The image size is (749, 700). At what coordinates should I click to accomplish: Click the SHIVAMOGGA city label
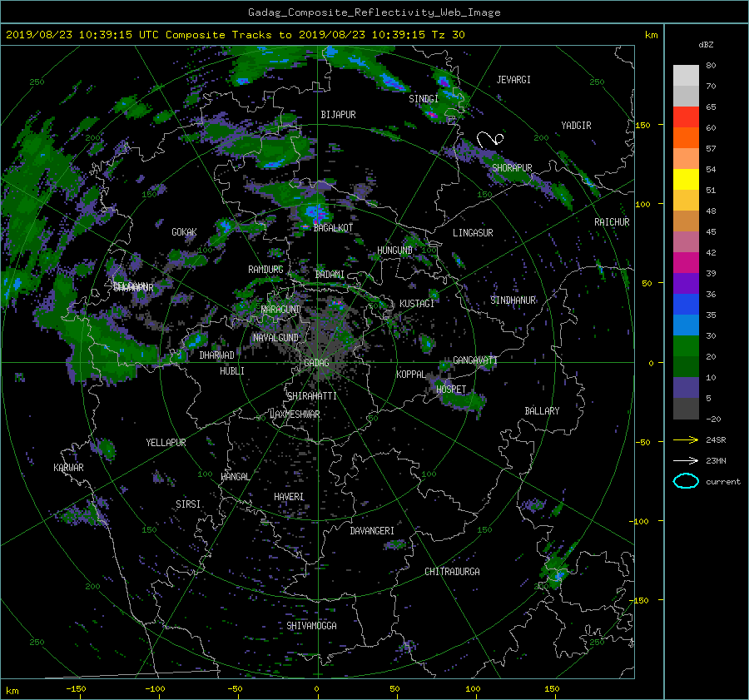click(x=311, y=626)
